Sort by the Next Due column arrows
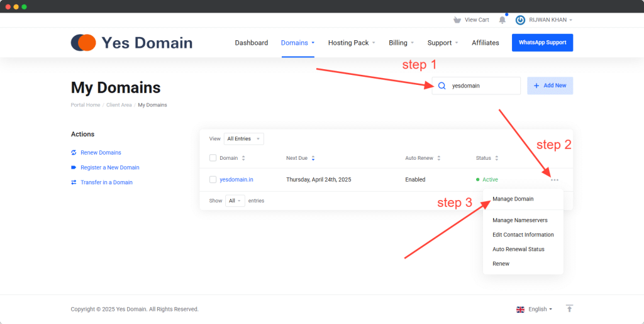This screenshot has width=644, height=324. click(x=313, y=158)
